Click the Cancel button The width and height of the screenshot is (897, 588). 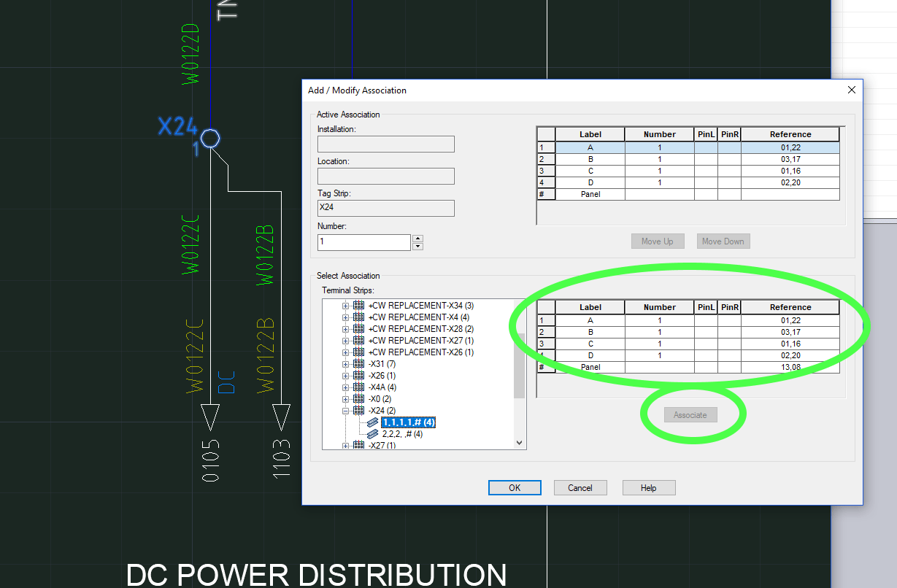click(580, 488)
